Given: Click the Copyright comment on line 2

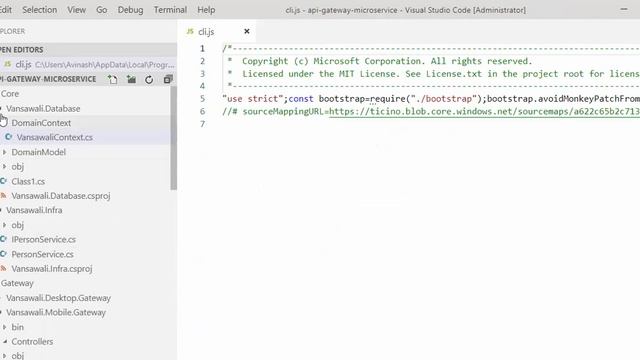Looking at the screenshot, I should 387,61.
